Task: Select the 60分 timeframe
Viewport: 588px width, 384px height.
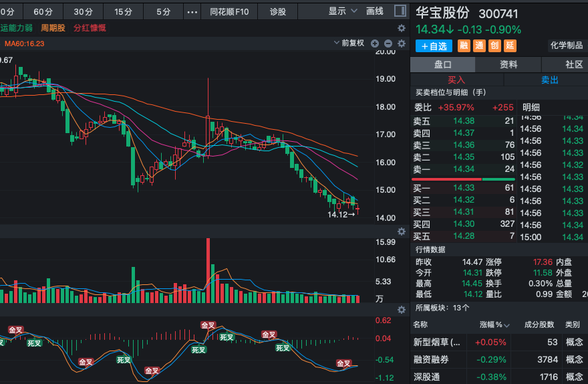Action: (x=43, y=11)
